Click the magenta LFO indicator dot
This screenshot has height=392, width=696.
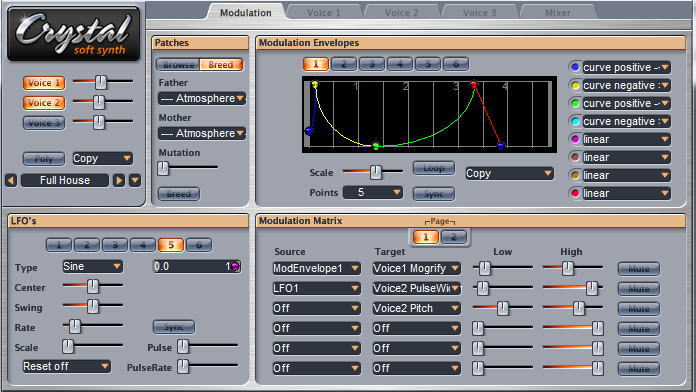coord(235,266)
